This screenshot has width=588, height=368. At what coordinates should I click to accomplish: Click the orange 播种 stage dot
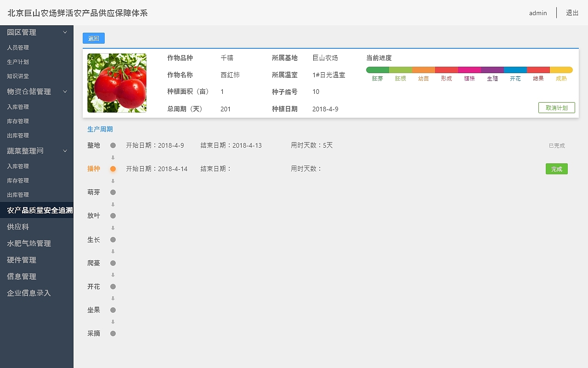coord(113,169)
